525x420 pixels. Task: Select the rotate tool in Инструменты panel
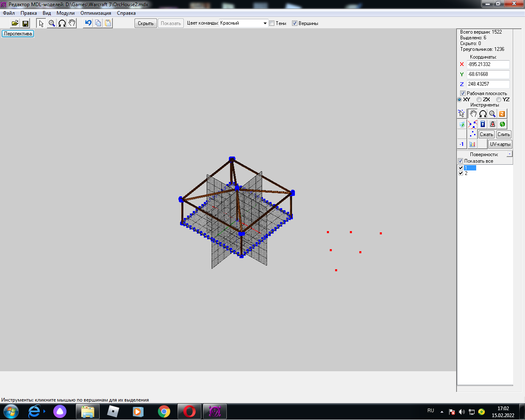click(483, 114)
